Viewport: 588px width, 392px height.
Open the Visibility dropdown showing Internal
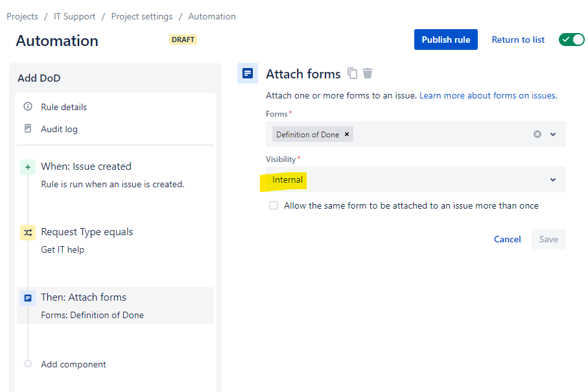(x=416, y=179)
